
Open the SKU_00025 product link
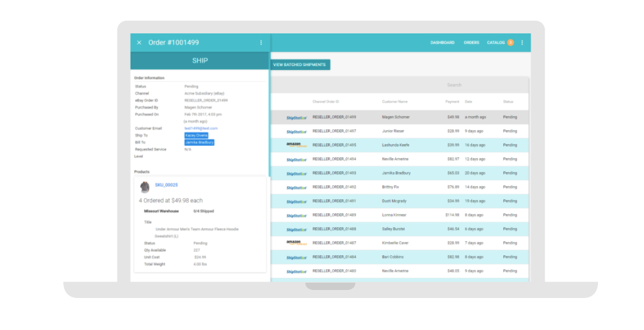(x=167, y=185)
